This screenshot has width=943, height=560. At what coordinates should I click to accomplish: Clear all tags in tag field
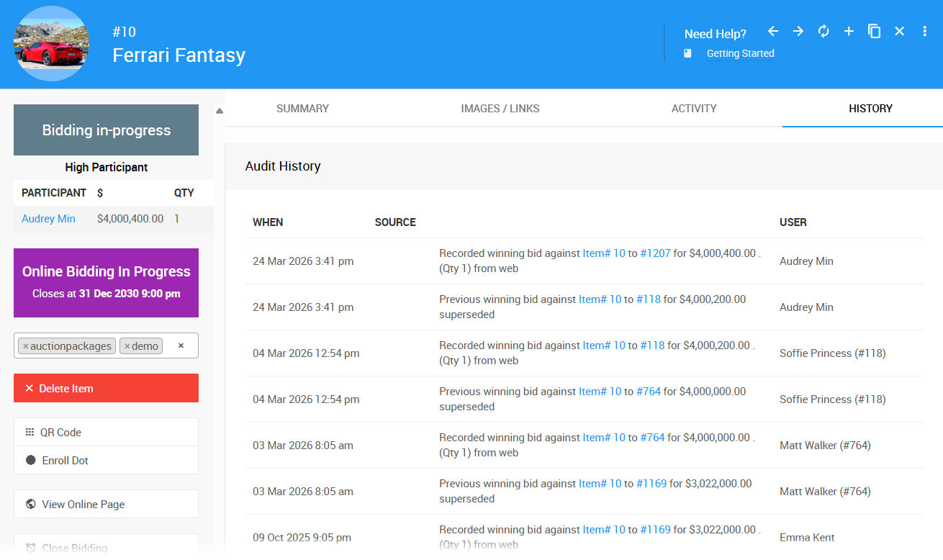point(181,346)
